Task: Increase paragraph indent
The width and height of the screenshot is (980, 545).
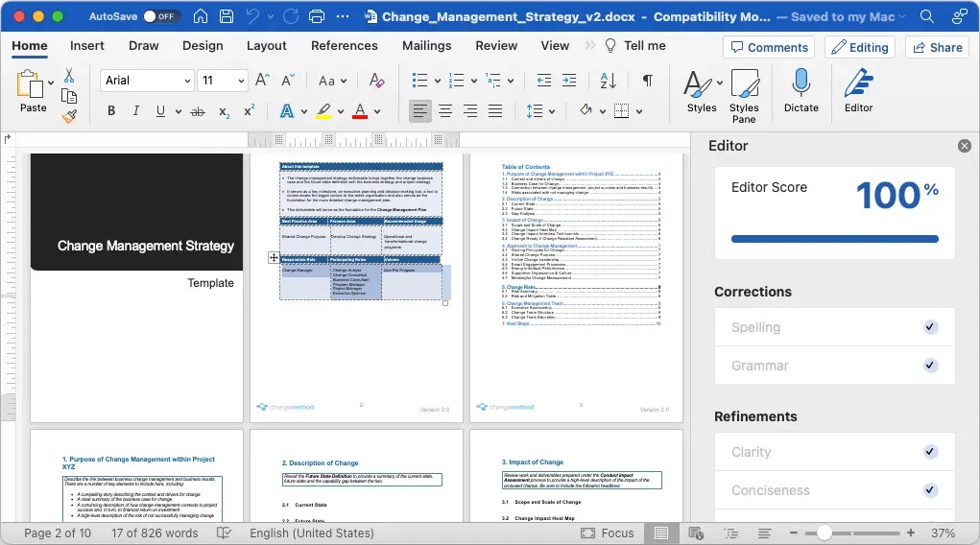Action: point(569,80)
